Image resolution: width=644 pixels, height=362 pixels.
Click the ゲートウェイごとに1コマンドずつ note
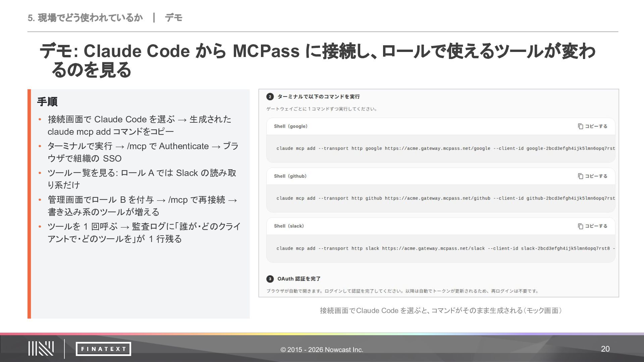pos(322,109)
